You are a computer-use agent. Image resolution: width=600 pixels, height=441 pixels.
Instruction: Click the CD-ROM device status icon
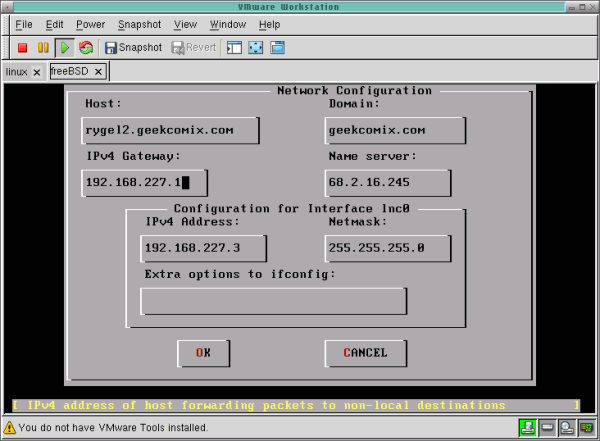coord(567,428)
